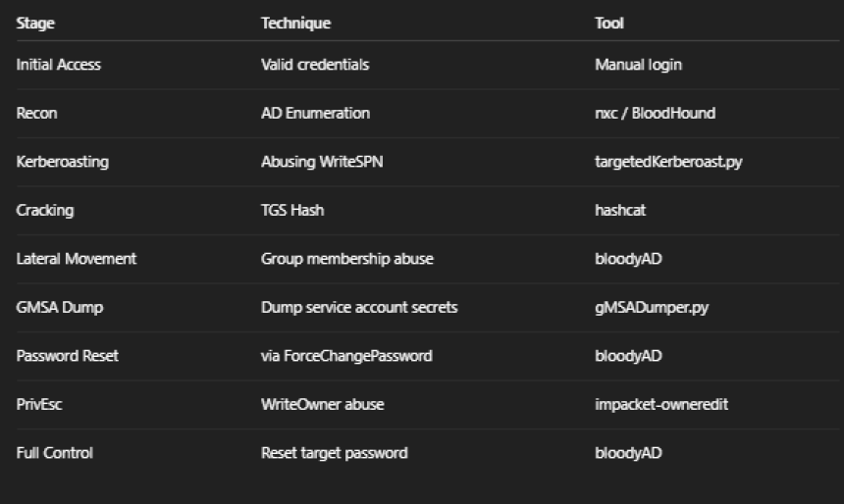The height and width of the screenshot is (504, 844).
Task: Select the nxc / BloodHound tool cell
Action: pos(655,113)
